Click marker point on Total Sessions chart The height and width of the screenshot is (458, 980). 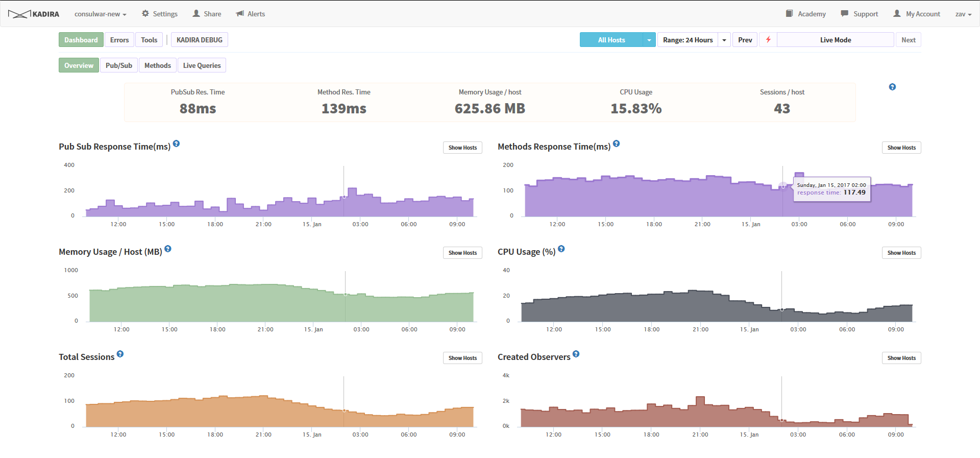[x=344, y=411]
